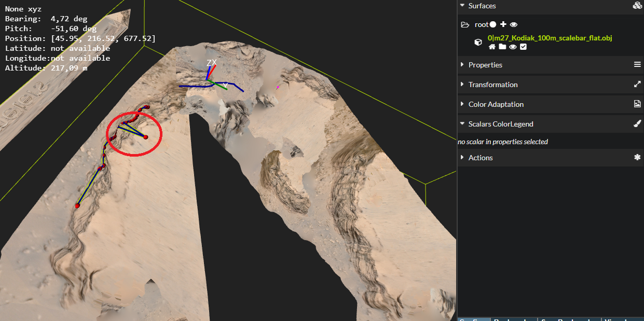Expand the Color Adaptation section arrow

coord(462,104)
